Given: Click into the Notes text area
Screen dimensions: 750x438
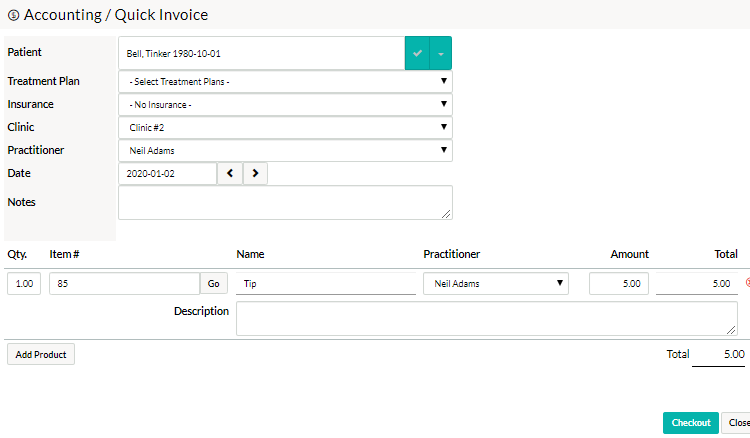Looking at the screenshot, I should coord(285,203).
